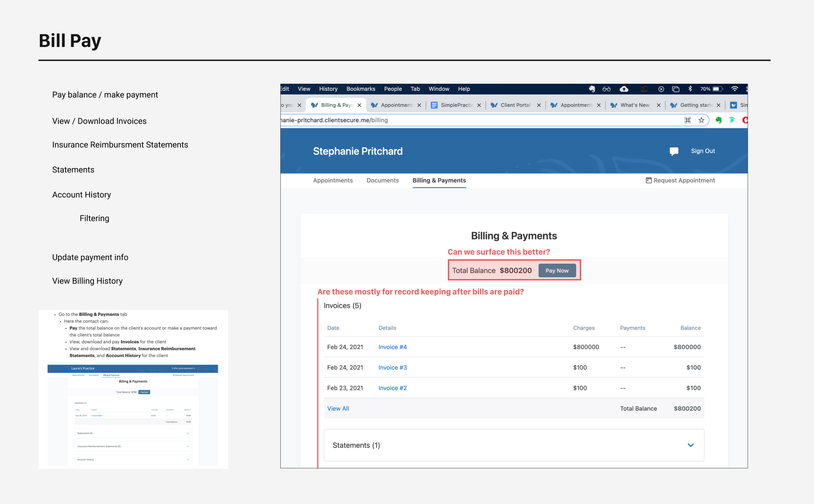Click the Creative Cloud menu bar icon
814x504 pixels.
click(x=644, y=89)
